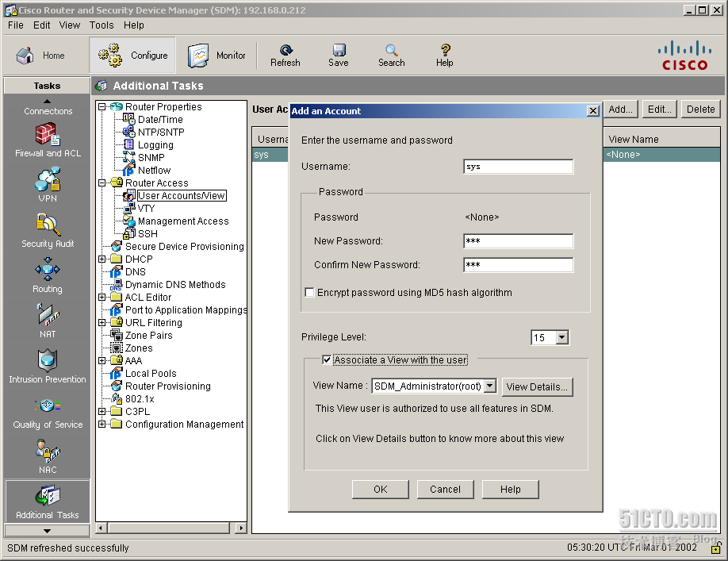
Task: Open the Routing task
Action: pos(48,276)
